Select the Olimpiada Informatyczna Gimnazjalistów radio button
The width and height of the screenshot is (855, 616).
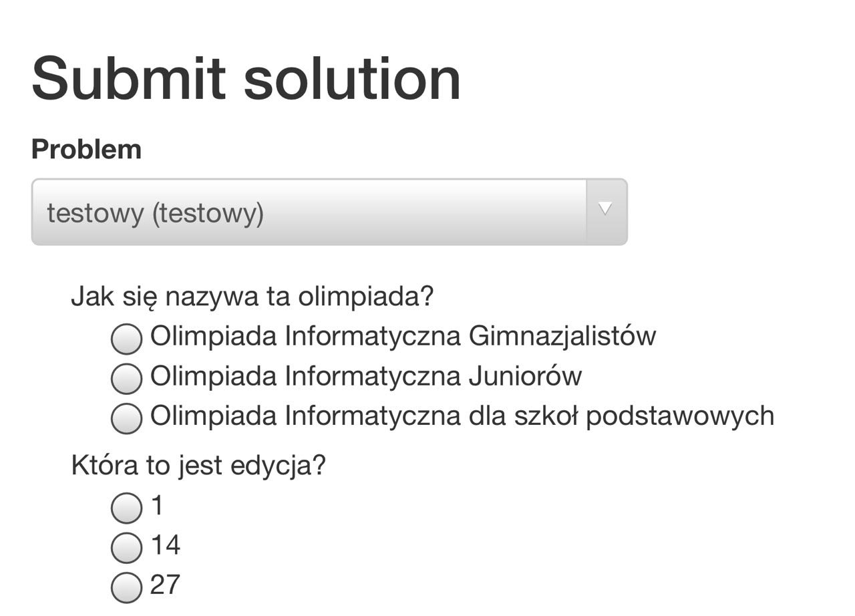click(x=126, y=339)
